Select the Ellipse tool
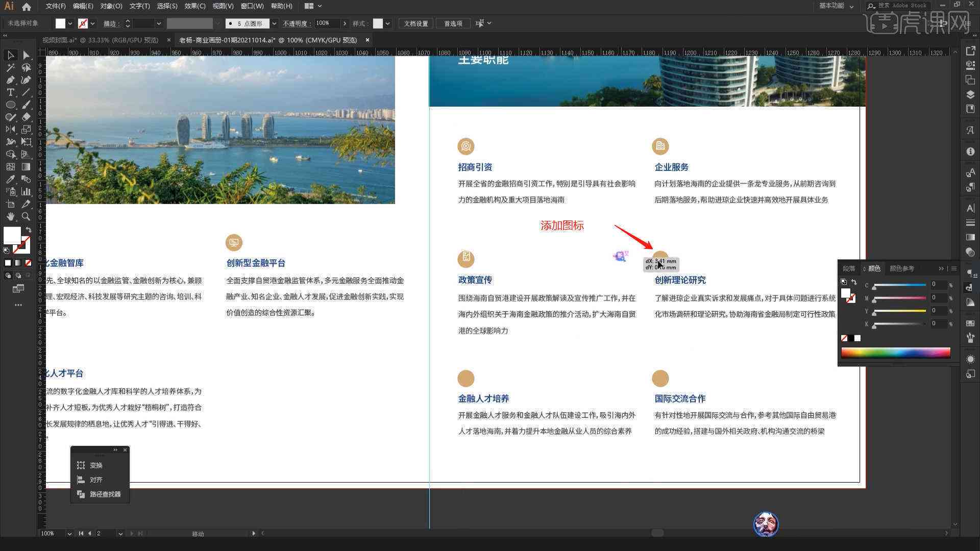 [x=10, y=105]
